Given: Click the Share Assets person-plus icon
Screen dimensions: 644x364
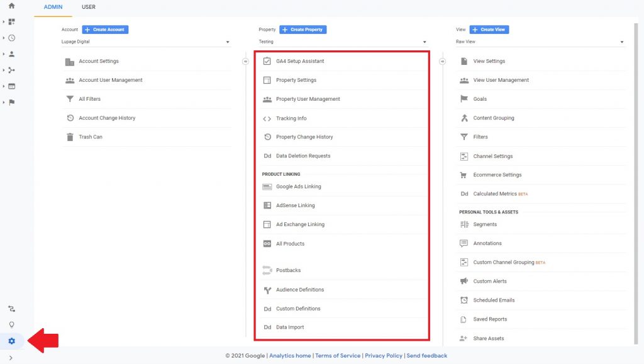Looking at the screenshot, I should click(464, 338).
